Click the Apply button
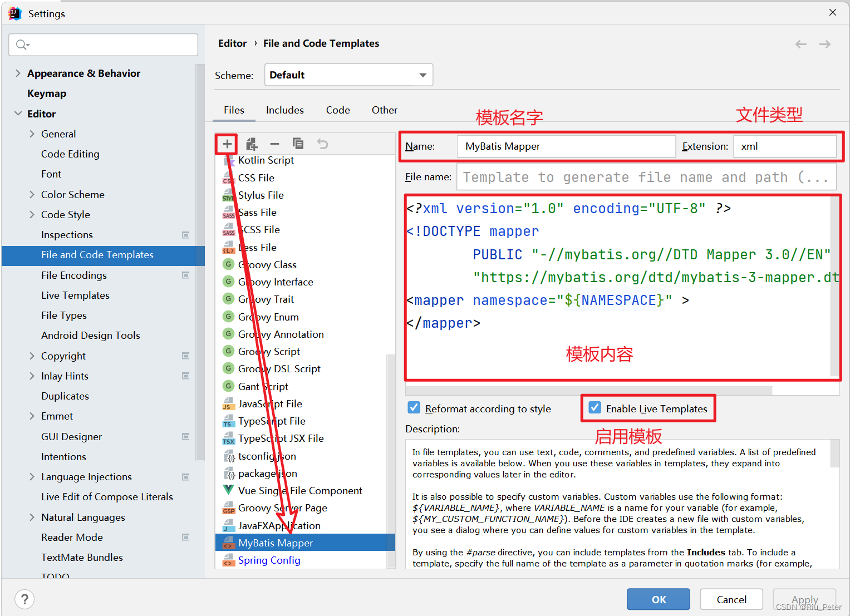 pos(804,599)
